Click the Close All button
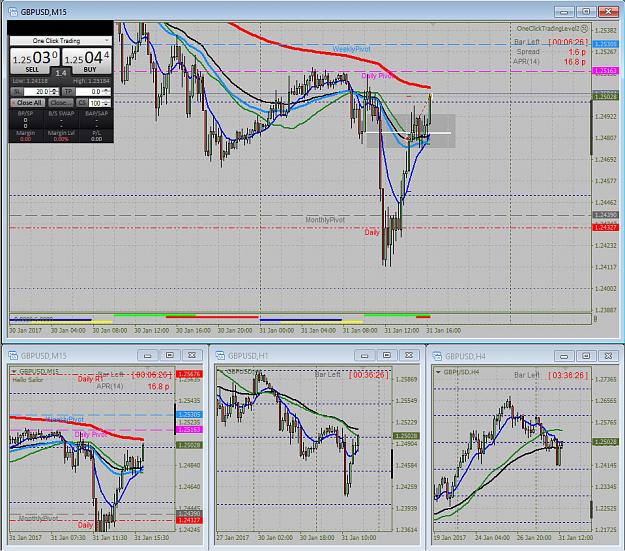The image size is (625, 551). tap(27, 103)
